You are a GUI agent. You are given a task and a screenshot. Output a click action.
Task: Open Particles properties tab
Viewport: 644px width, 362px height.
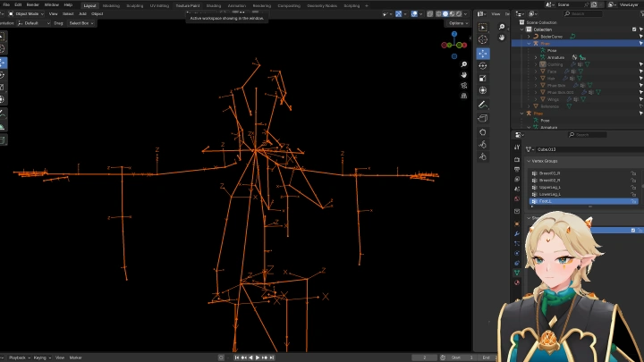coord(517,243)
